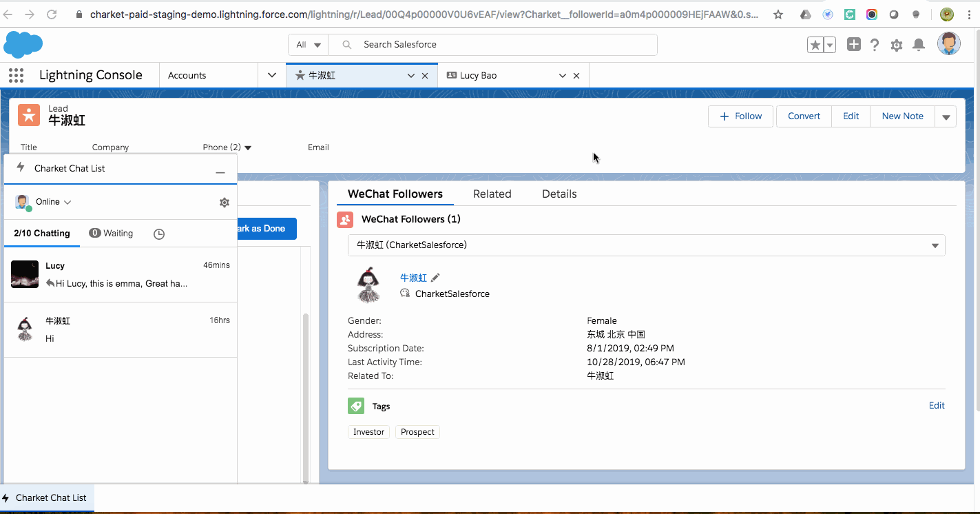
Task: Click the browser back arrow
Action: pos(8,14)
